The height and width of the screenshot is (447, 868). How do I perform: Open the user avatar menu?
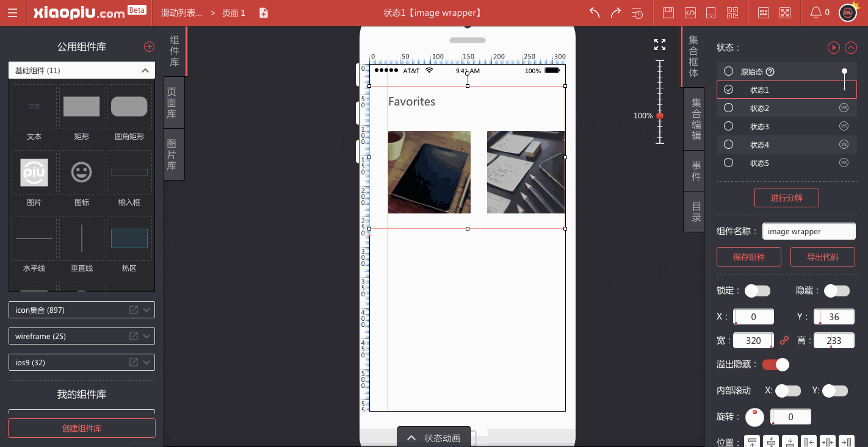tap(849, 13)
